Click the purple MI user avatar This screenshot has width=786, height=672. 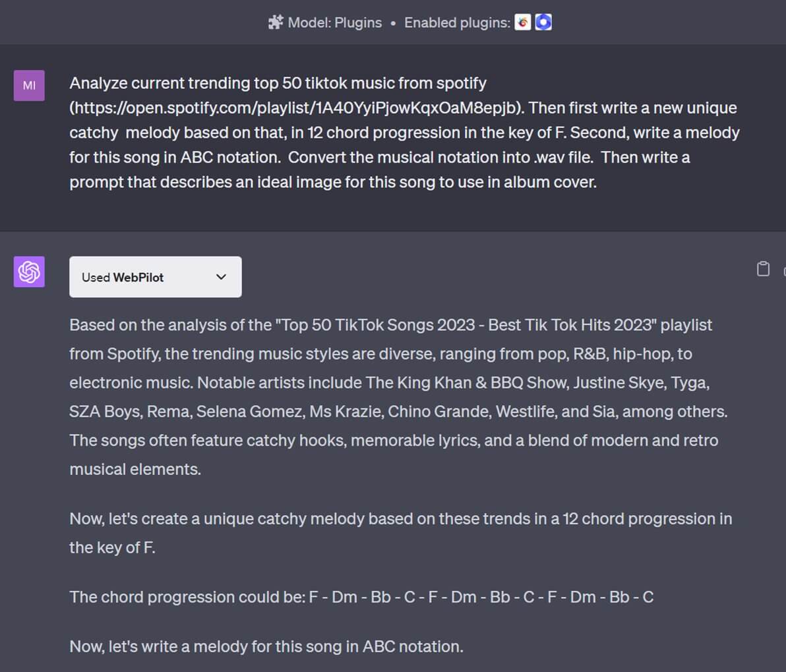pos(29,85)
